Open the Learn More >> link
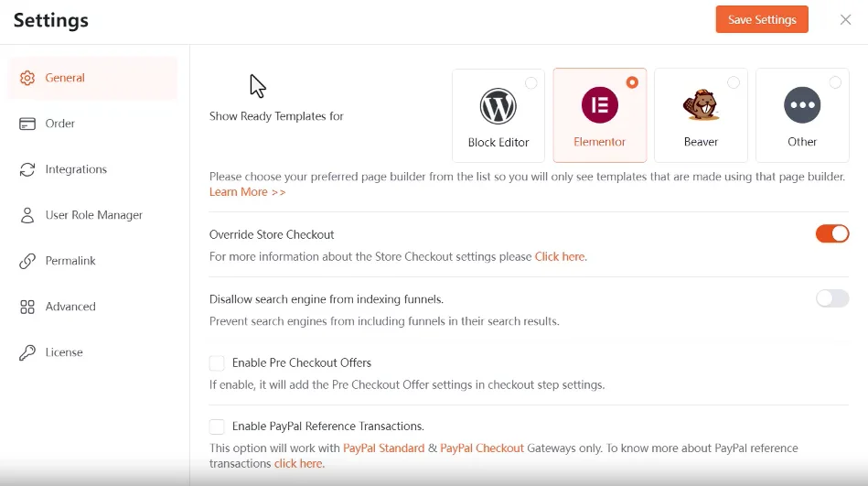868x486 pixels. pyautogui.click(x=247, y=192)
